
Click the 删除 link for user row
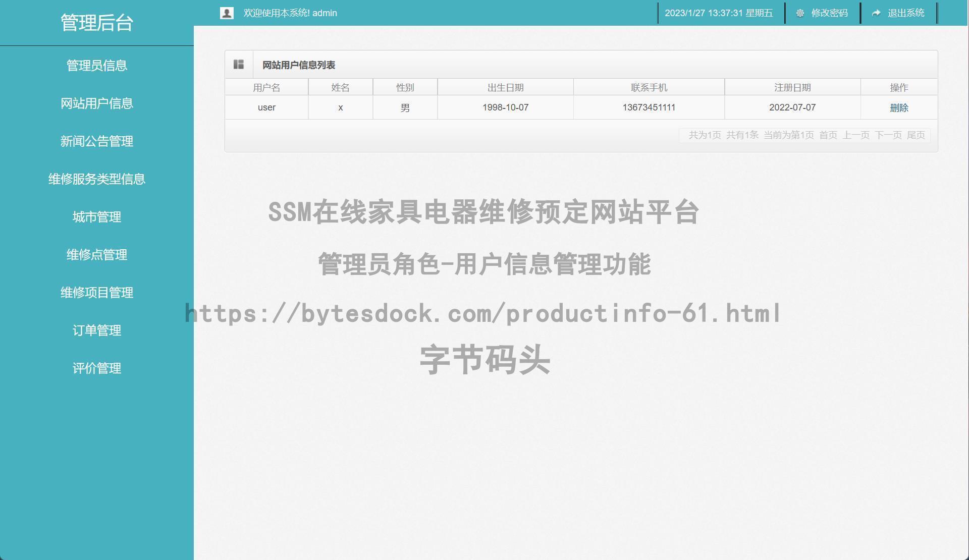899,108
